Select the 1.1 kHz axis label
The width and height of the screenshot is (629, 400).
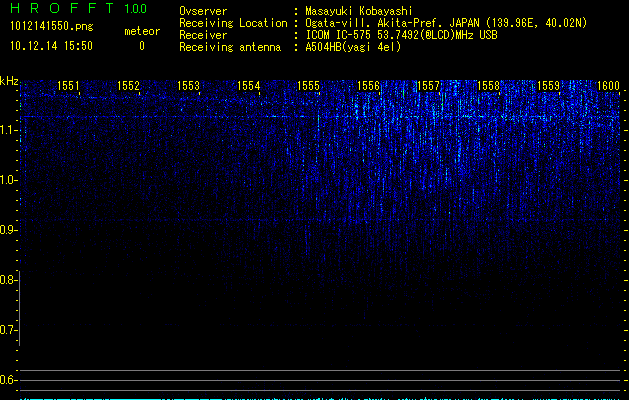pyautogui.click(x=9, y=130)
